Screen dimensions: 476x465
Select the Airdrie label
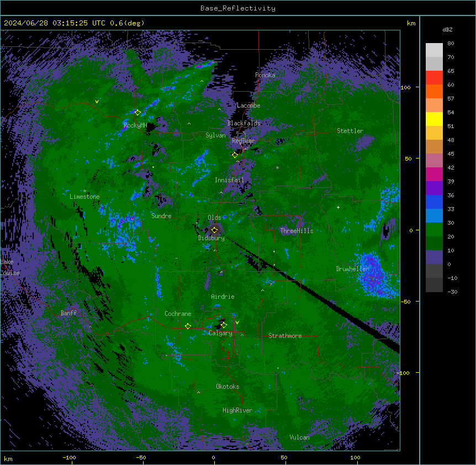click(223, 297)
